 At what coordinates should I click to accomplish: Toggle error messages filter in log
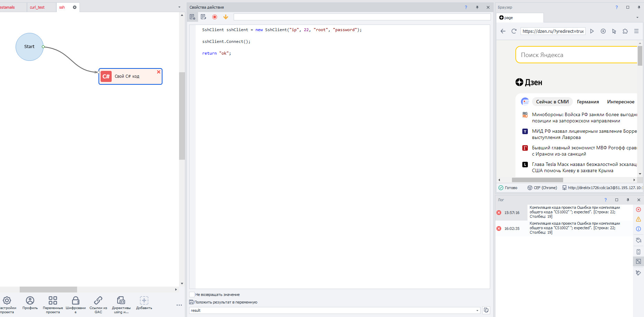point(638,209)
